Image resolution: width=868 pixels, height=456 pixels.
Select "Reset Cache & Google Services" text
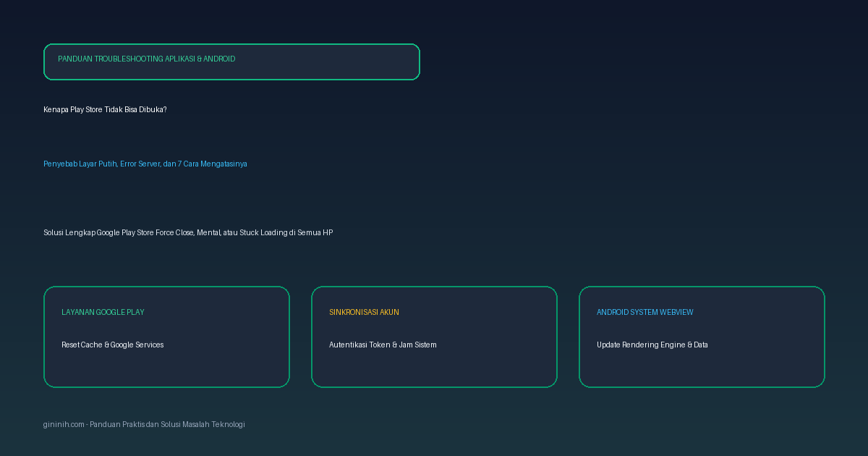[113, 345]
